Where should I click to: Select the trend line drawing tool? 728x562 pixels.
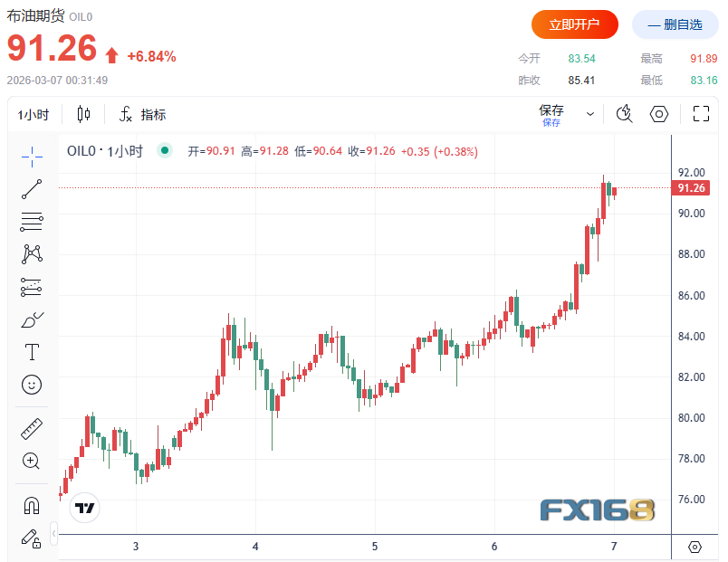coord(32,189)
